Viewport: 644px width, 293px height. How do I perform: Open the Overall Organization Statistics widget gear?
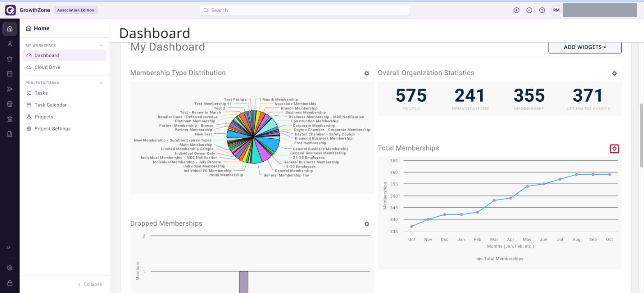point(614,73)
